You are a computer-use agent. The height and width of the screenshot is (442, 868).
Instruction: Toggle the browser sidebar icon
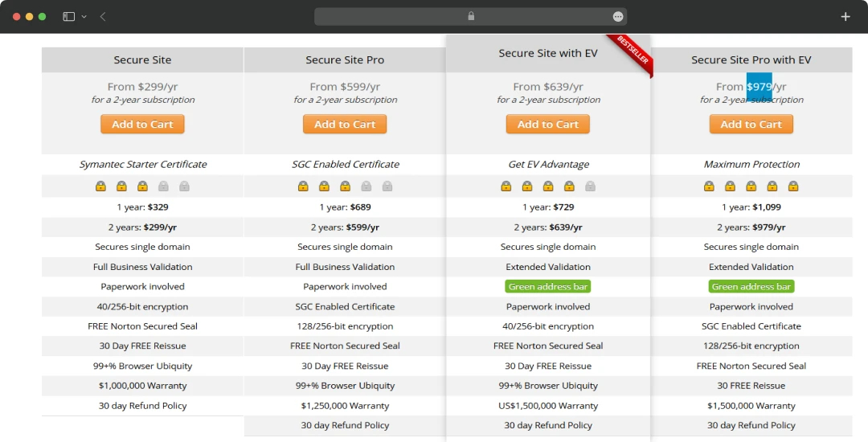[68, 17]
